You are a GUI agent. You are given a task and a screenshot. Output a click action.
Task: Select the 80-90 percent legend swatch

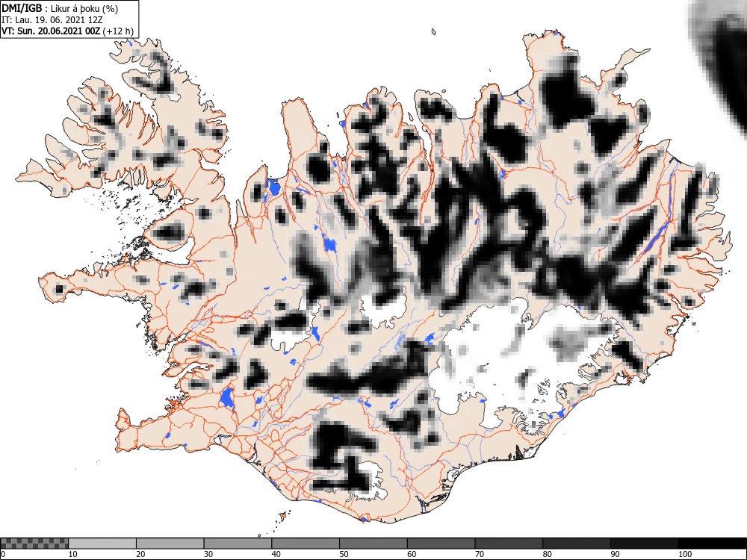[576, 543]
